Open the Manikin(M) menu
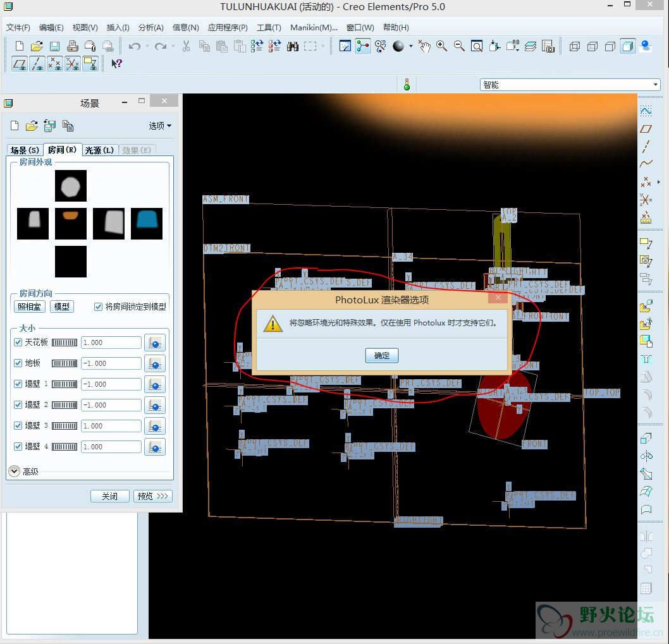Screen dimensions: 669x644 point(314,27)
